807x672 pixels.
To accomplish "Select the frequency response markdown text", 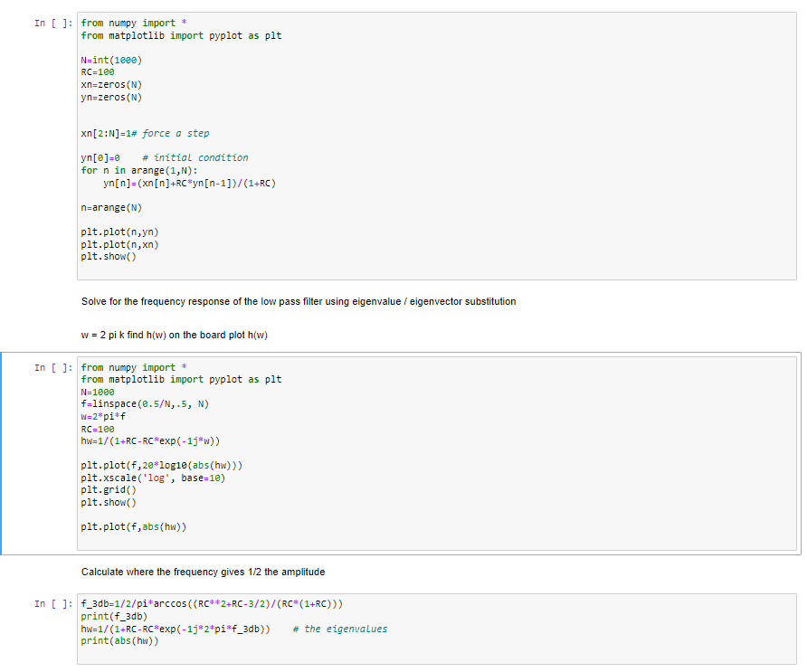I will click(x=299, y=303).
